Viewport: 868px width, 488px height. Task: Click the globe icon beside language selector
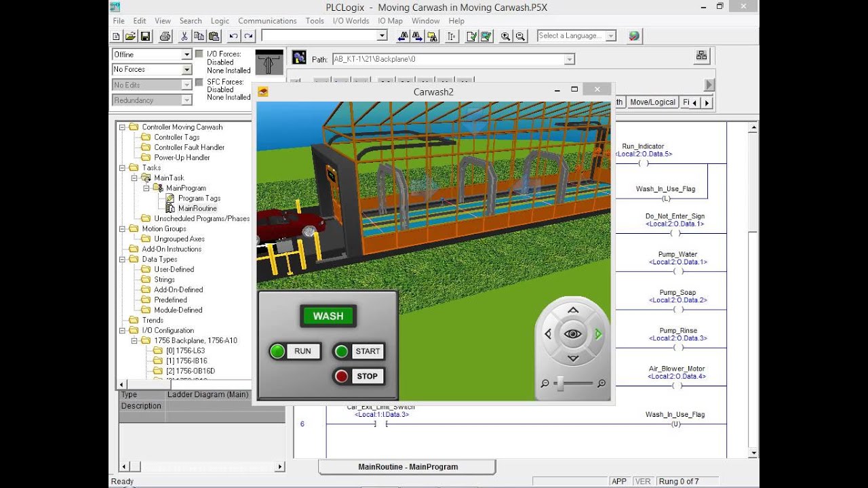click(x=633, y=36)
